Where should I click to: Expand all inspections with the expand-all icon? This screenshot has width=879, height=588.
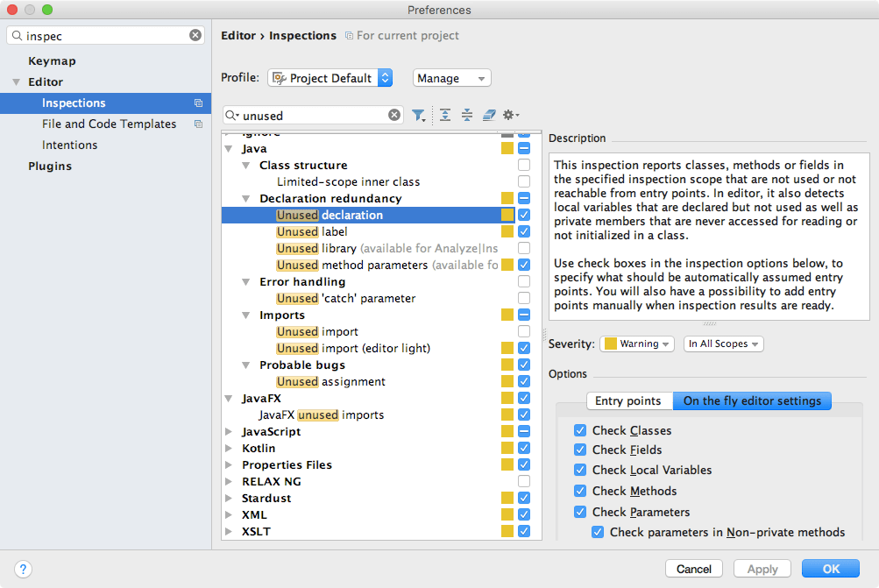[444, 115]
